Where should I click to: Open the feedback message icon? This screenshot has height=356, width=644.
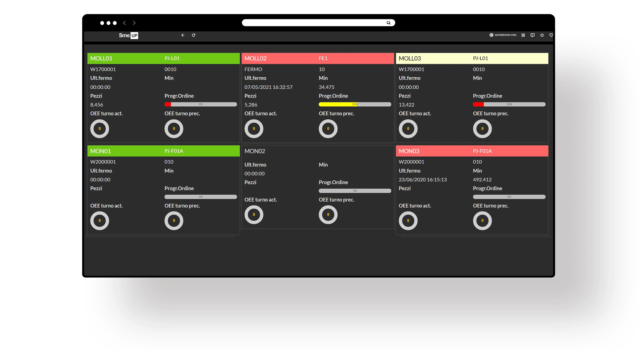pyautogui.click(x=532, y=35)
